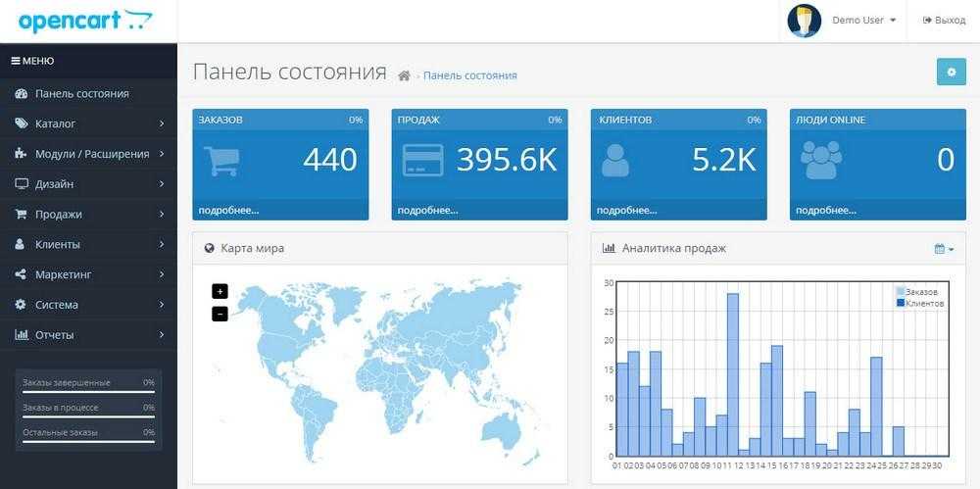The height and width of the screenshot is (489, 980).
Task: Click the Выход logout link
Action: 944,21
